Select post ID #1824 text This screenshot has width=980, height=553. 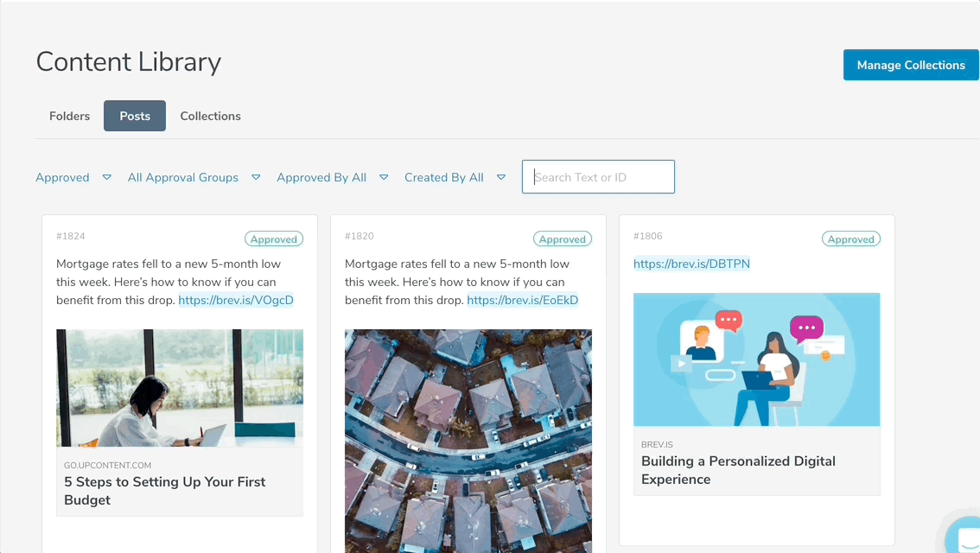[x=71, y=236]
